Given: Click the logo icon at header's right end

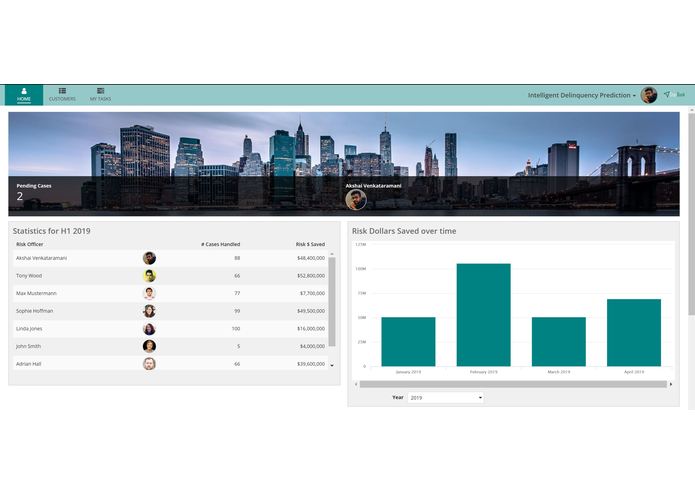Looking at the screenshot, I should (x=674, y=94).
